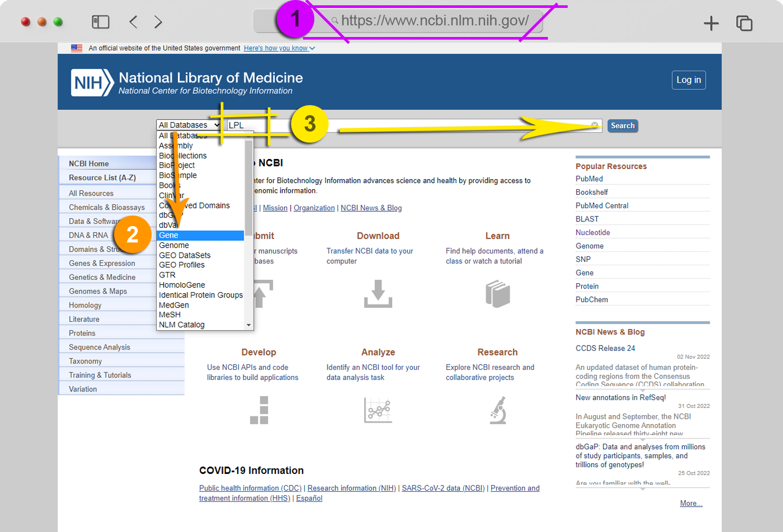Screen dimensions: 783x532
Task: Open the All Databases dropdown
Action: (x=189, y=125)
